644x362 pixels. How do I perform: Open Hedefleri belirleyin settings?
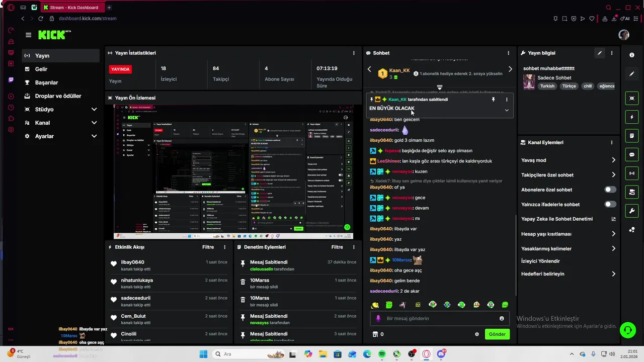click(x=569, y=274)
